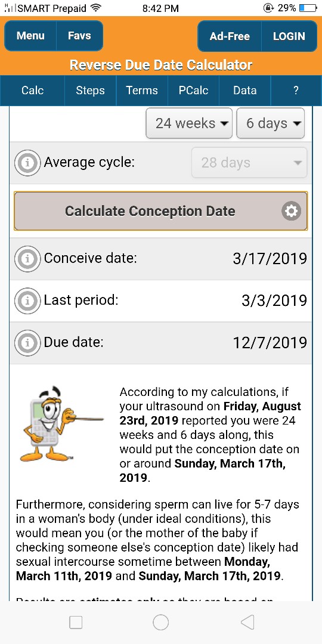The width and height of the screenshot is (322, 644).
Task: Tap the Android recent apps square icon
Action: [x=76, y=622]
